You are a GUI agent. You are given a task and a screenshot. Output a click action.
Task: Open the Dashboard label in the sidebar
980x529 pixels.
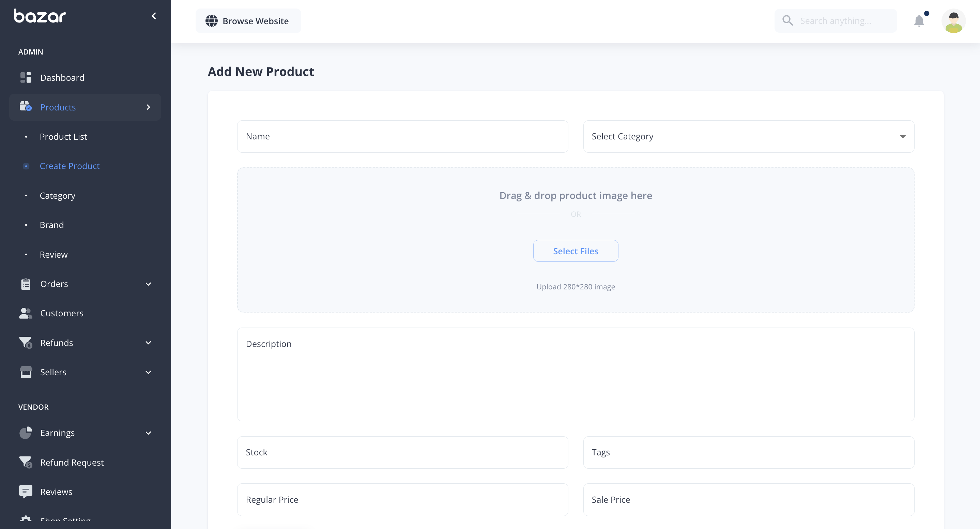[62, 78]
